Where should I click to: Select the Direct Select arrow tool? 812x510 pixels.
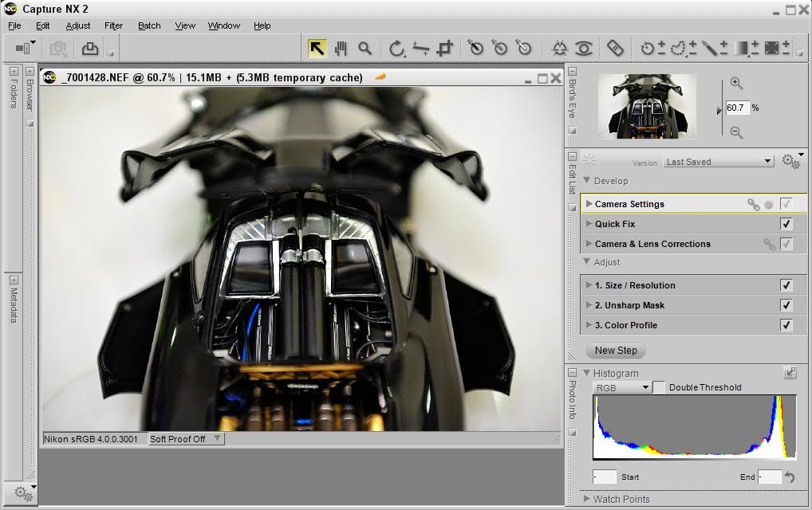point(317,49)
